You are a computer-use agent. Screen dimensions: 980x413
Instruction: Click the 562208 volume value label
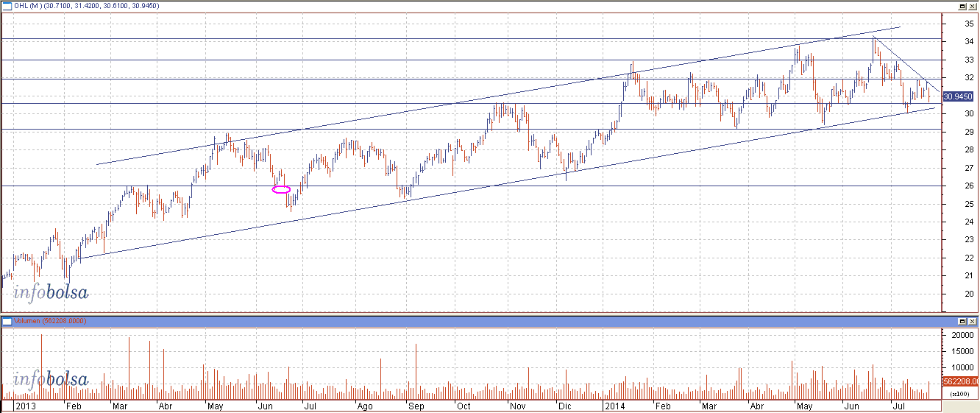pos(960,381)
